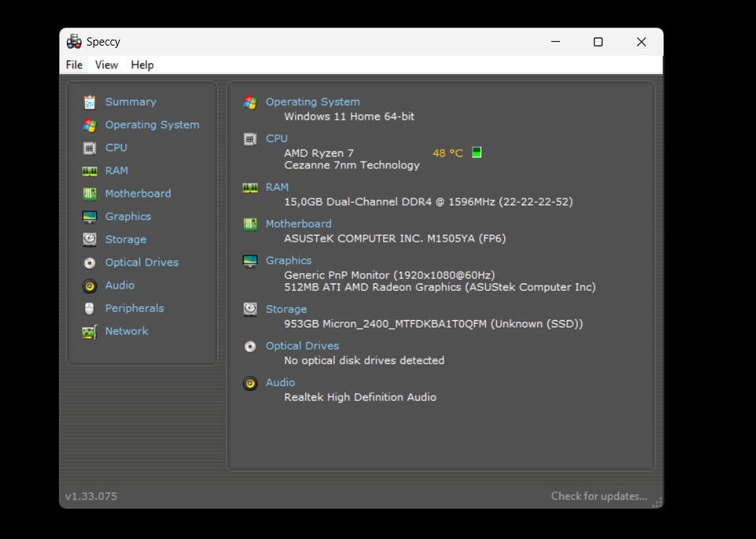Click the Check for updates link
Viewport: 756px width, 539px height.
point(598,496)
